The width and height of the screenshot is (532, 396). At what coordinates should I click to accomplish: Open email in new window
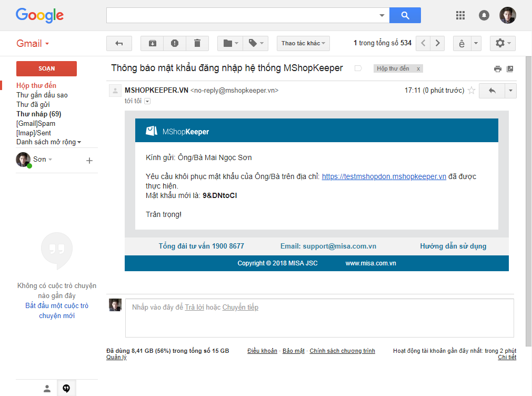click(x=509, y=69)
